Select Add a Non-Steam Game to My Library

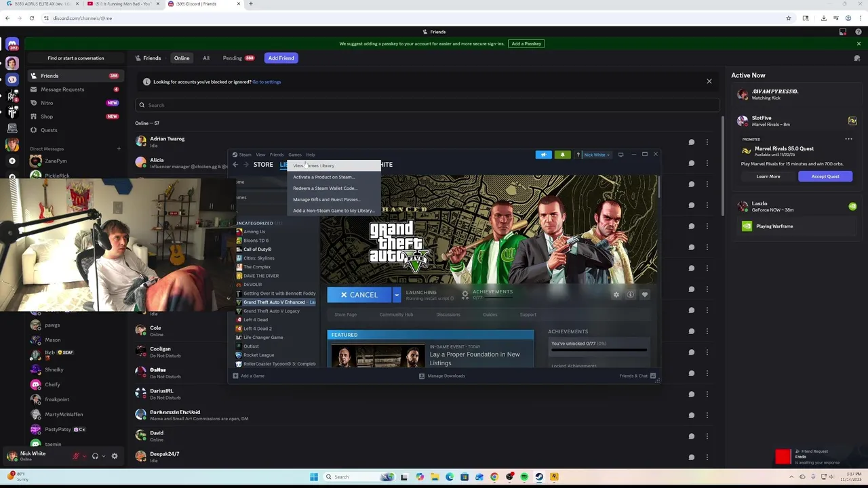point(334,211)
